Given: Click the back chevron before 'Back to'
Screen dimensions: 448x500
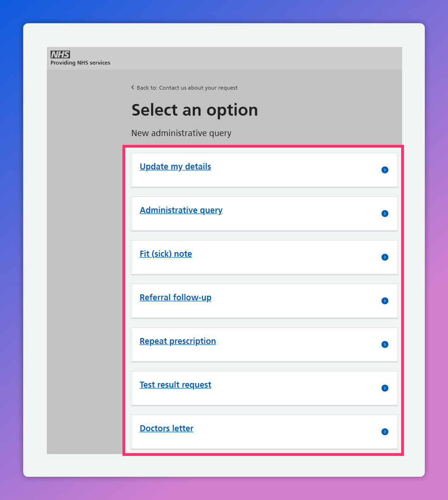Looking at the screenshot, I should [x=133, y=87].
